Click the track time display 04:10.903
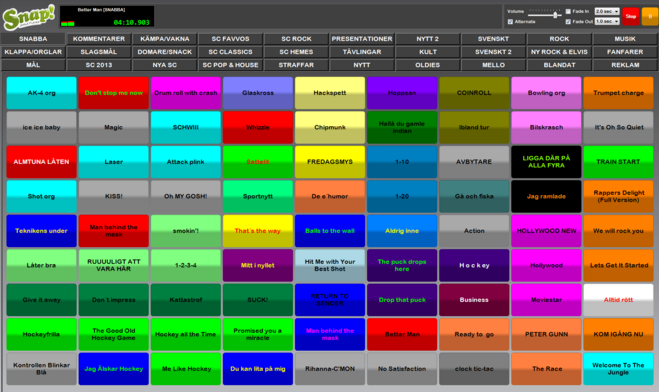659x392 pixels. pyautogui.click(x=131, y=22)
